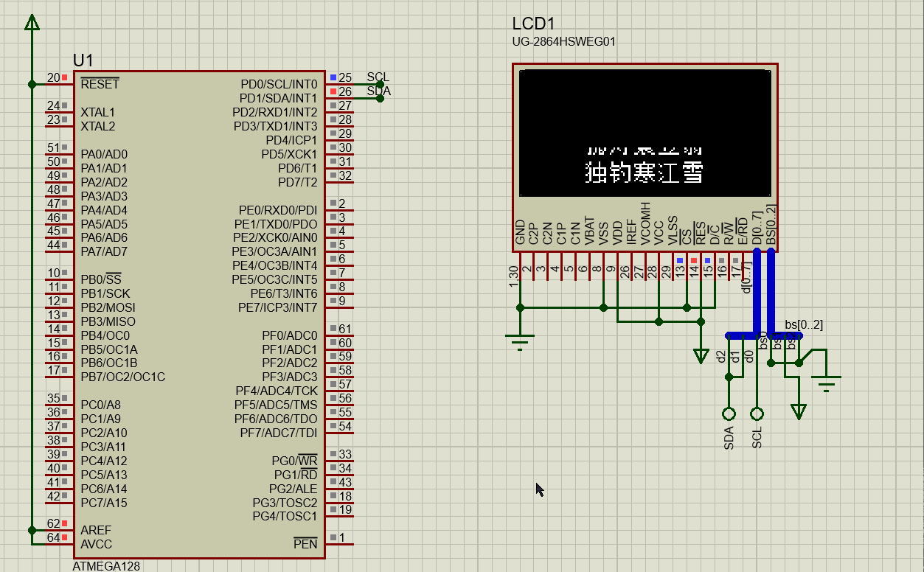This screenshot has width=924, height=572.
Task: Click the OLED display screen showing 独钓寒江雪
Action: pos(645,133)
